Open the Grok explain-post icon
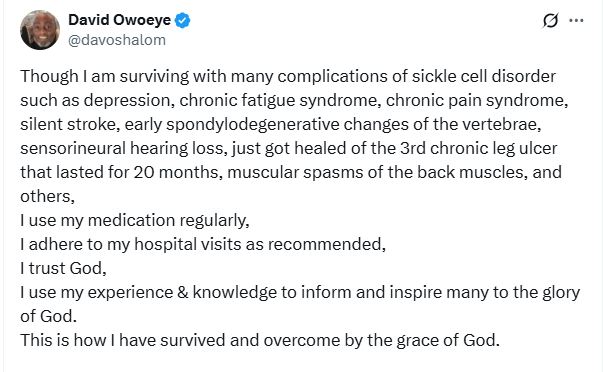This screenshot has height=372, width=603. [x=550, y=20]
